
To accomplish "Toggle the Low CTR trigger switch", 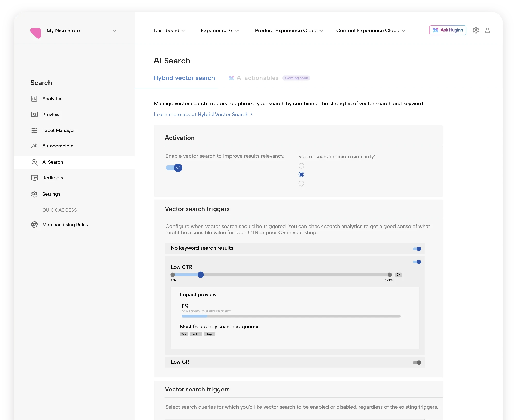I will (x=417, y=262).
